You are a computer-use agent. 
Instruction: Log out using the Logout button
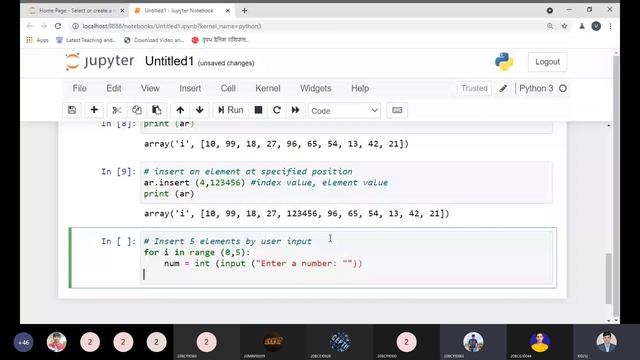(547, 62)
